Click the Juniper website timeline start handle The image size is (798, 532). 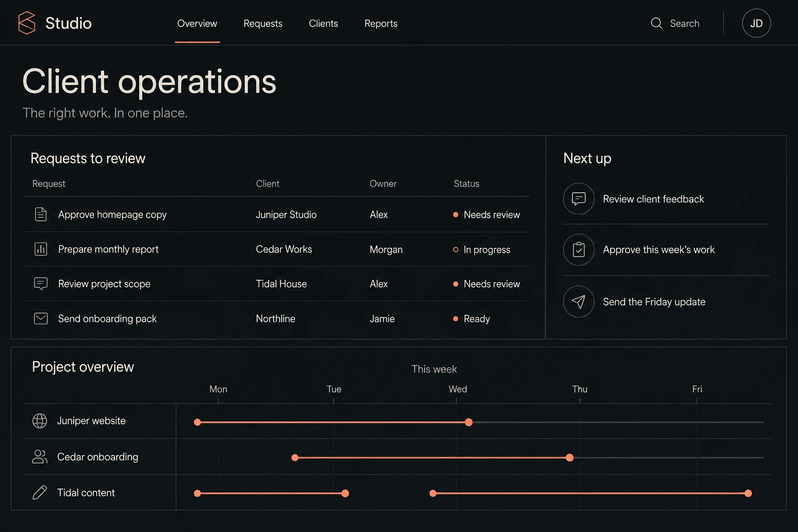pyautogui.click(x=197, y=422)
